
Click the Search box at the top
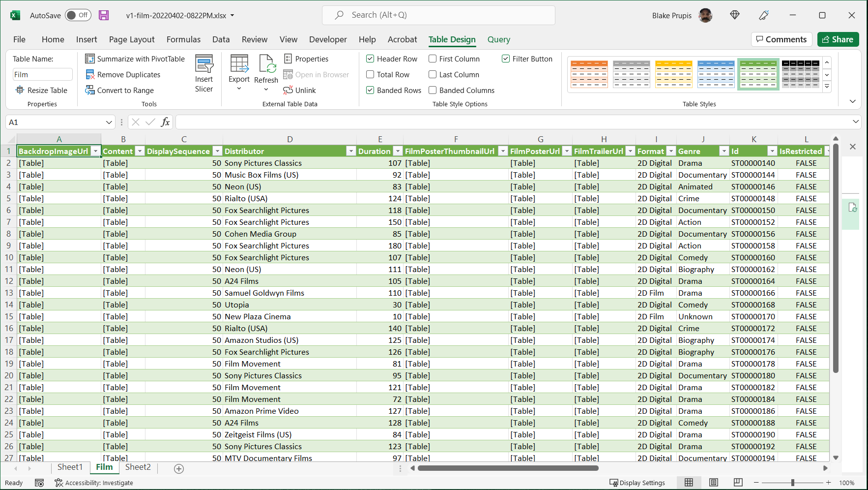[x=438, y=15]
